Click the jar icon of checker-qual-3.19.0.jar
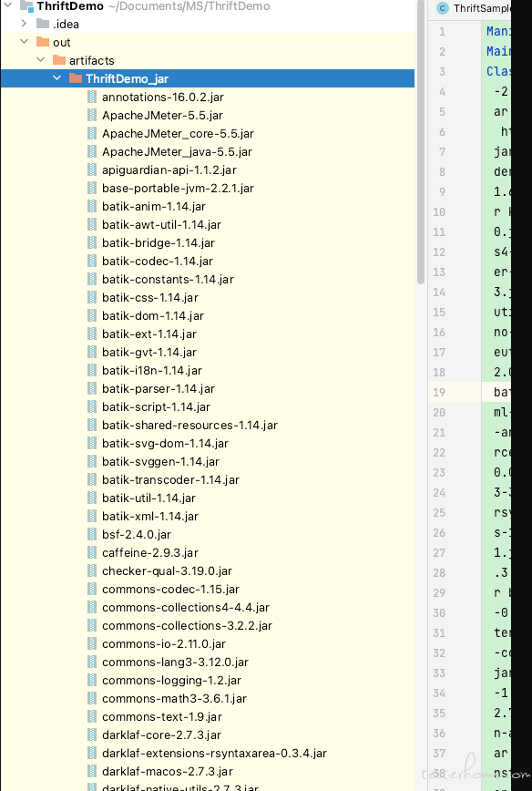532x791 pixels. (x=92, y=570)
